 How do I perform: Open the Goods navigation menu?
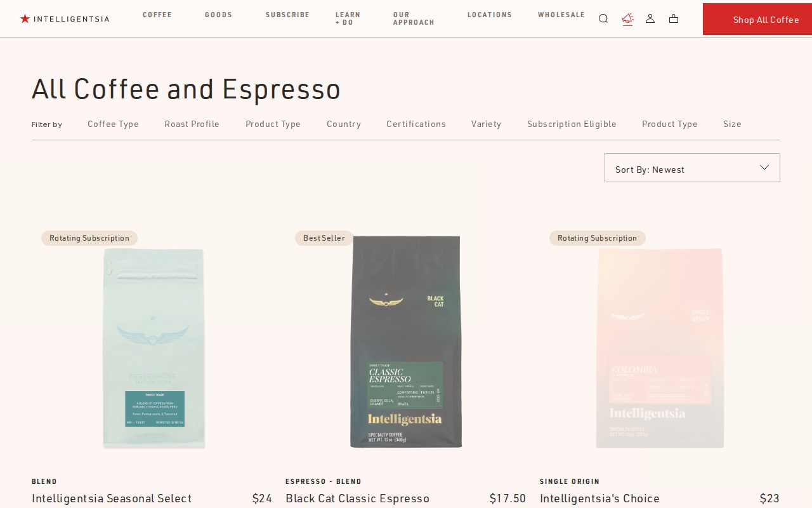pyautogui.click(x=219, y=15)
